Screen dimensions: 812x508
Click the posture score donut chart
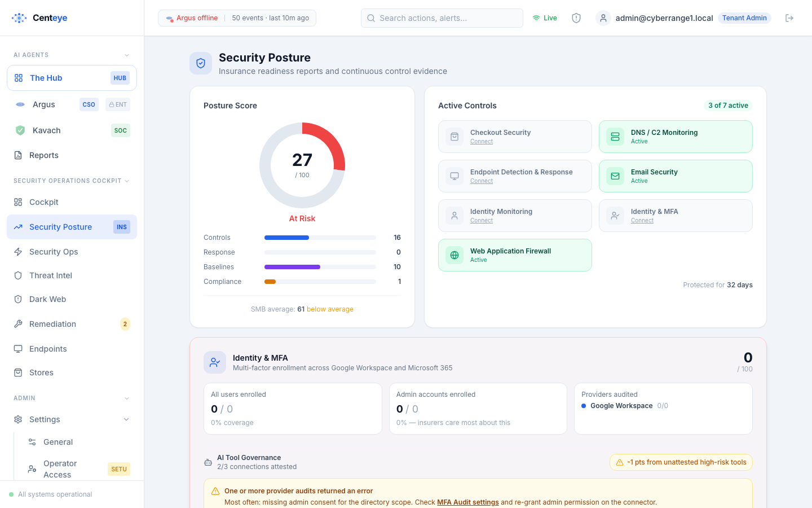coord(302,165)
